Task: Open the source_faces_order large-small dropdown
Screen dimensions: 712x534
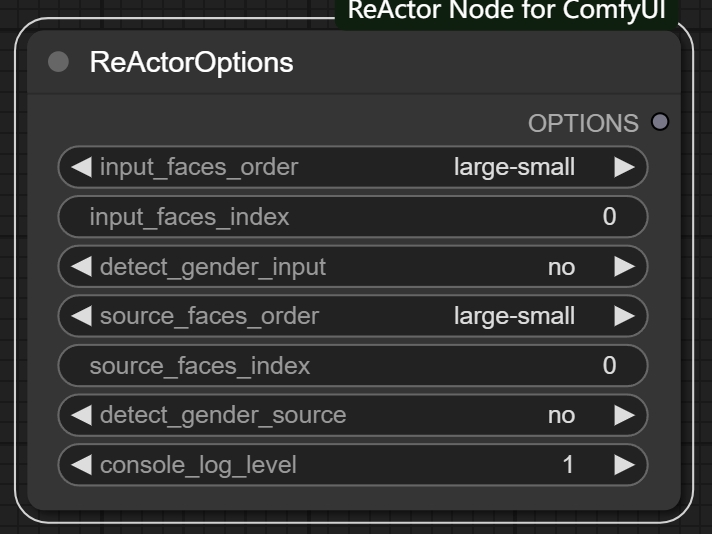Action: coord(514,316)
